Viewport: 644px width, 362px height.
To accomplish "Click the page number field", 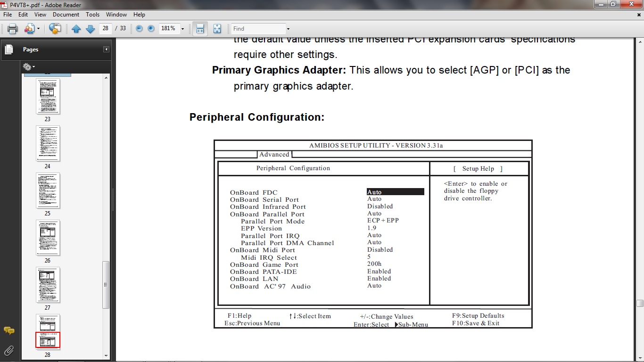I will coord(106,28).
